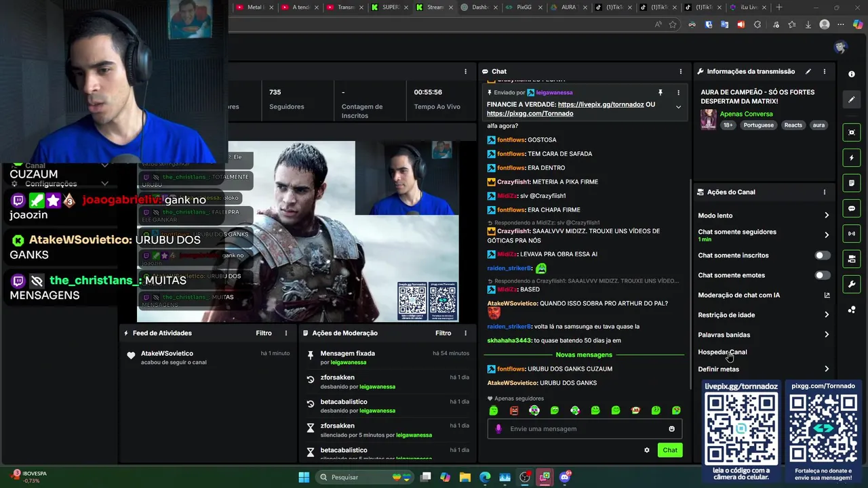This screenshot has height=488, width=868.
Task: Expand Modo lento options
Action: pos(827,216)
